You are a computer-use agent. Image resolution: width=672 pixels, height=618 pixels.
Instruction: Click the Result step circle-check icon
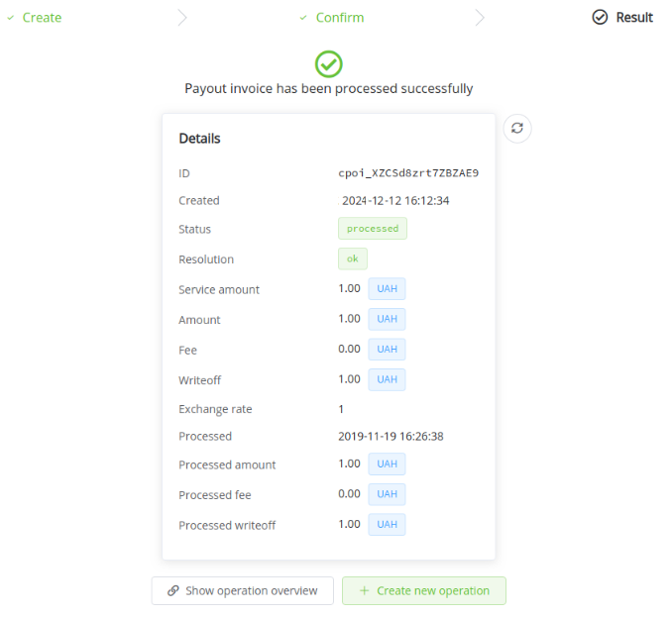click(x=600, y=17)
